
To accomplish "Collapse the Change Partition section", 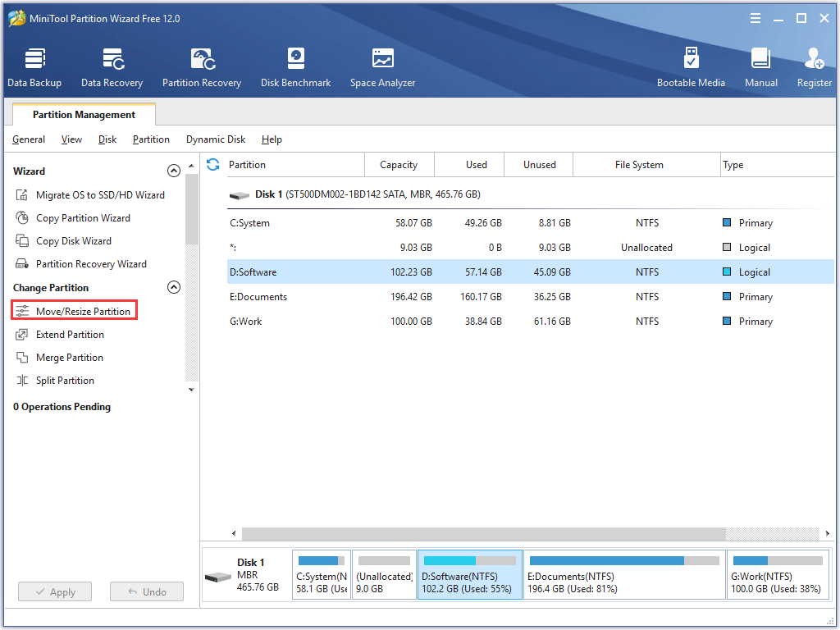I will click(174, 287).
